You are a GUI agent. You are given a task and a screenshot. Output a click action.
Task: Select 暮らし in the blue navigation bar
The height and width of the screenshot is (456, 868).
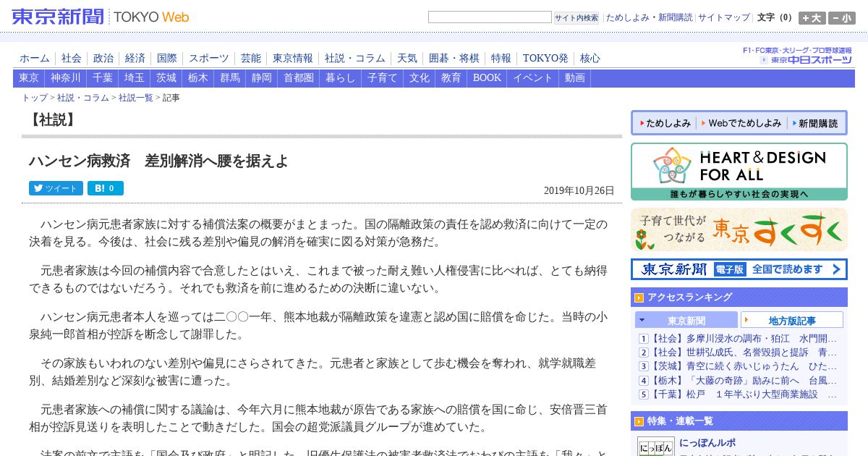(x=341, y=78)
